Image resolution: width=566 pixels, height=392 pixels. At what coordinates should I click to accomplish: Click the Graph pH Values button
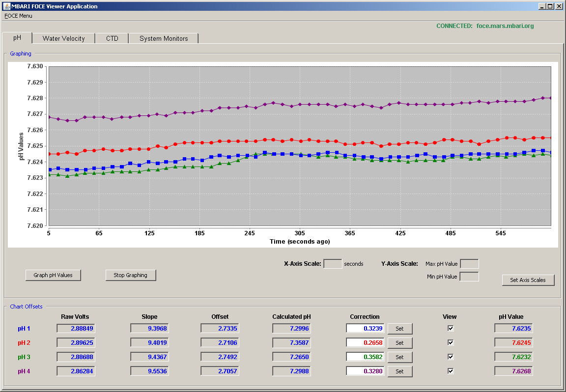point(53,275)
